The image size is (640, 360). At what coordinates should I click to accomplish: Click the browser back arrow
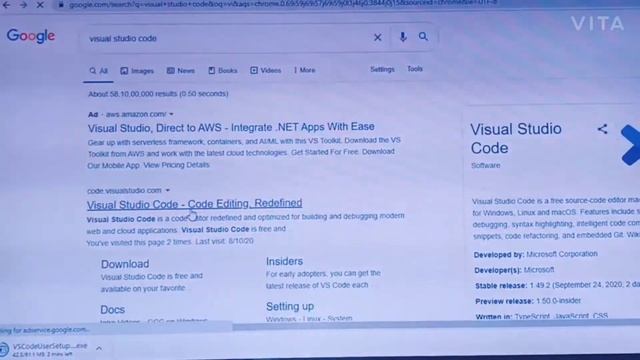pos(6,5)
